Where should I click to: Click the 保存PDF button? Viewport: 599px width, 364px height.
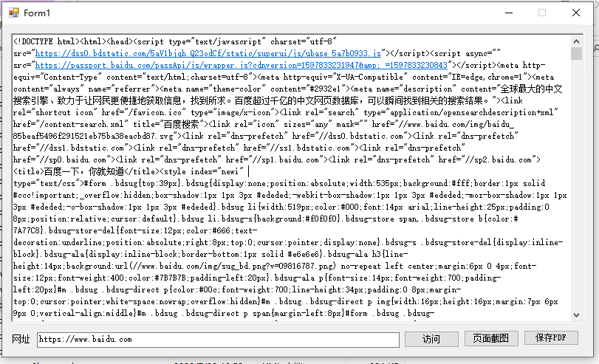tap(551, 337)
